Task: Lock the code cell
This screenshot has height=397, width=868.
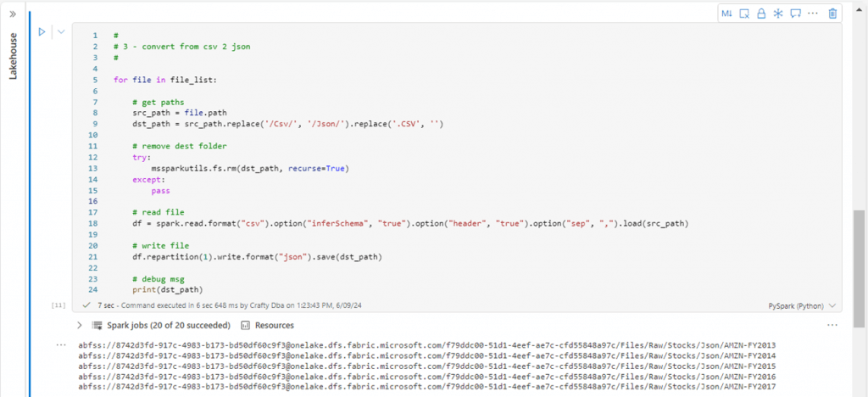Action: pos(761,14)
